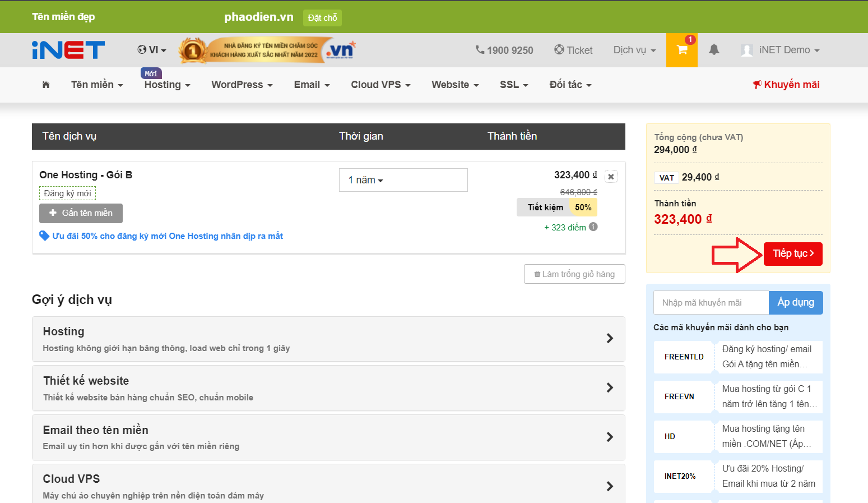Image resolution: width=868 pixels, height=503 pixels.
Task: Open Ticket support
Action: (573, 50)
